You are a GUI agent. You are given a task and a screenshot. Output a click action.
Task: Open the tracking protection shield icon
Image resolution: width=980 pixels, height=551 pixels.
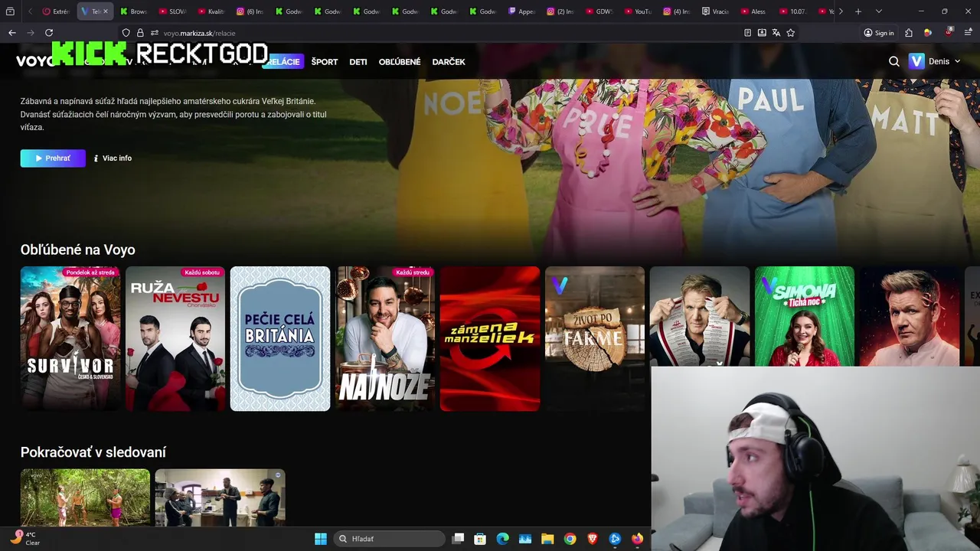pyautogui.click(x=126, y=33)
